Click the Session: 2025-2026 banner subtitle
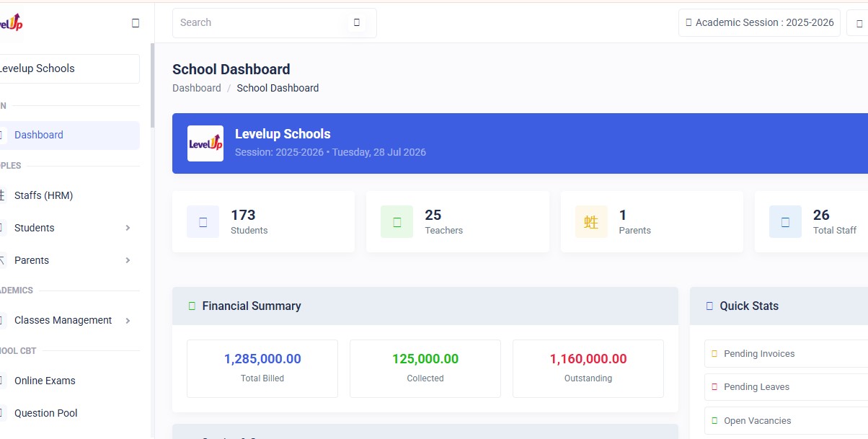 330,152
